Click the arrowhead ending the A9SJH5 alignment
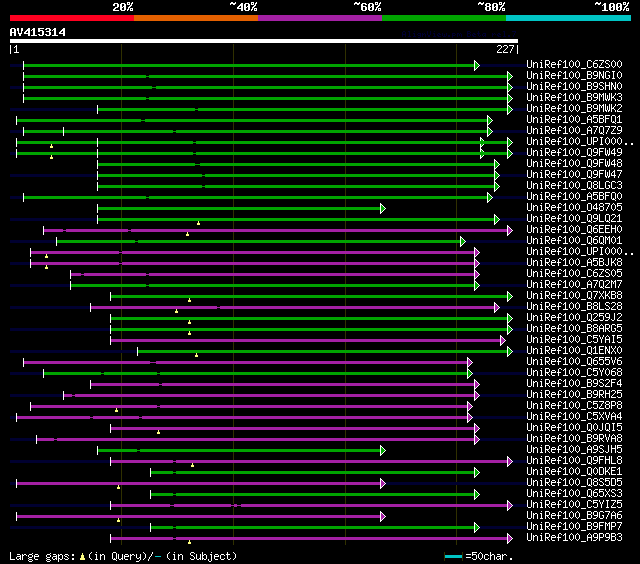This screenshot has width=640, height=564. point(383,451)
